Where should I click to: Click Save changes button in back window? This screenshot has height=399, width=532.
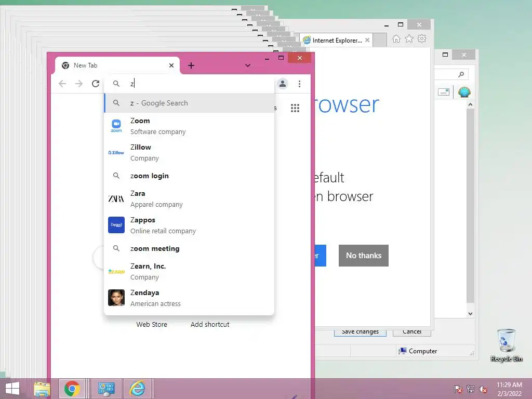[360, 332]
